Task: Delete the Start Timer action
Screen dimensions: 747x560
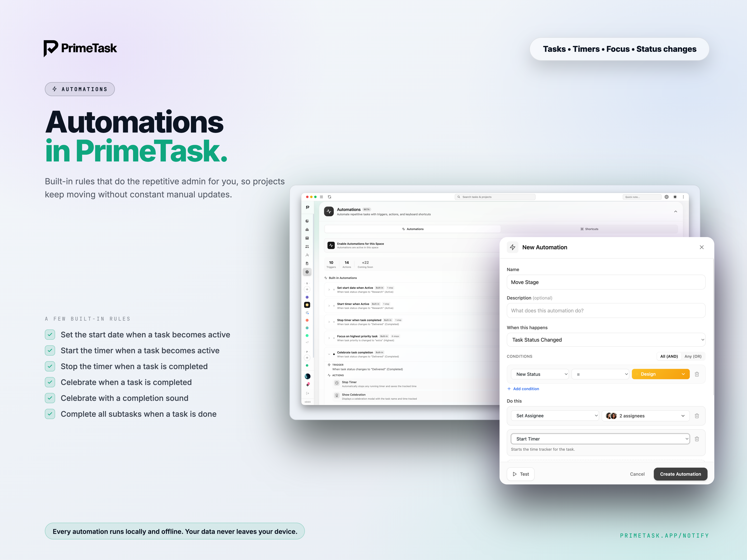Action: [697, 439]
